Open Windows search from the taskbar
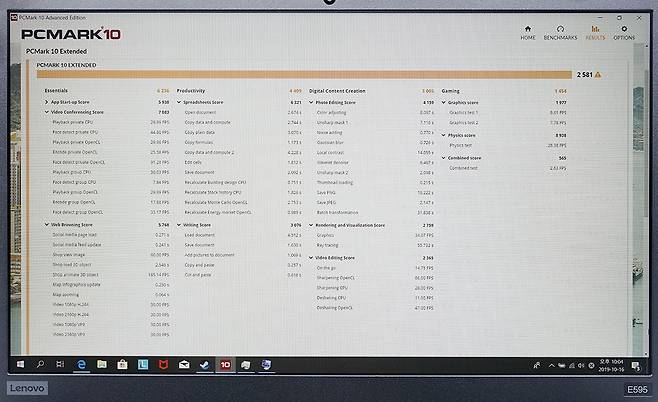 pyautogui.click(x=40, y=364)
